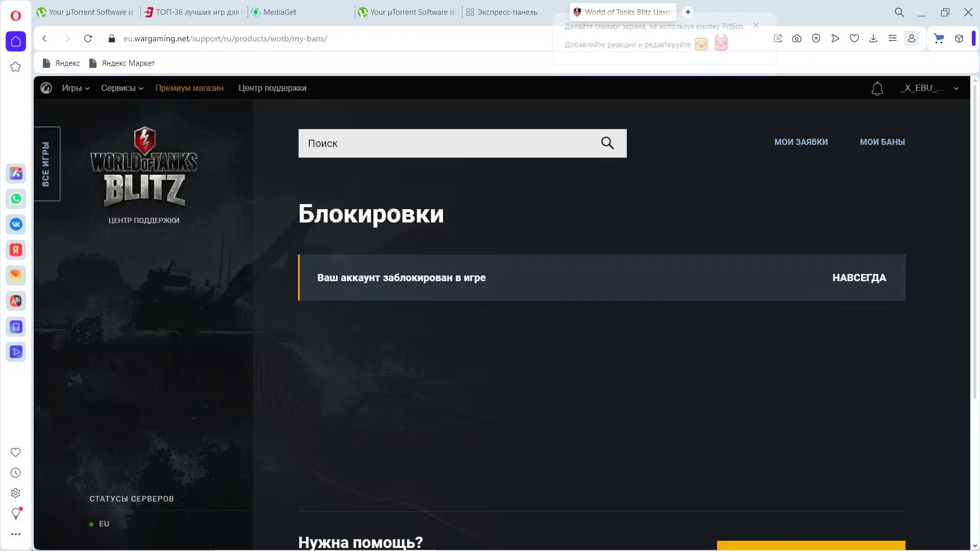Open the Player (headphones) sidebar icon

click(x=16, y=327)
